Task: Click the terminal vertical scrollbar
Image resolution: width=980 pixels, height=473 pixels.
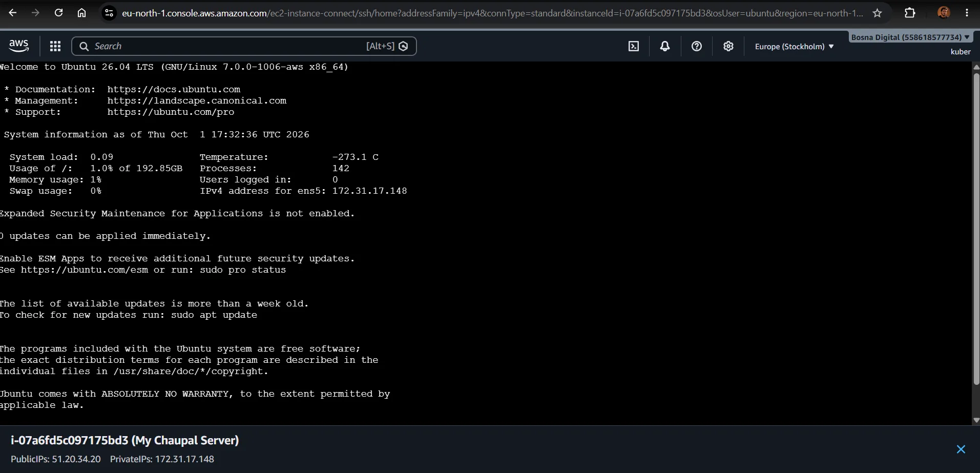Action: pyautogui.click(x=976, y=228)
